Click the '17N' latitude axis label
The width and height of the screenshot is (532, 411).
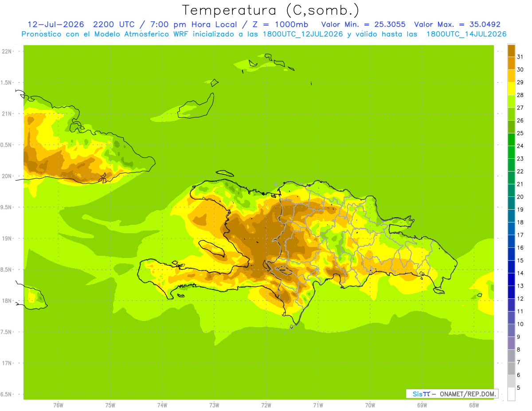click(7, 363)
